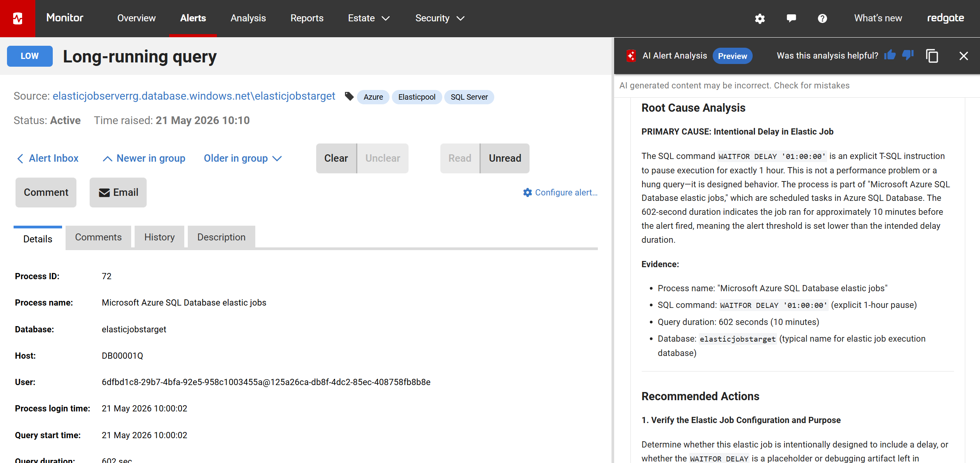Click the Recommended Actions heading

tap(700, 396)
